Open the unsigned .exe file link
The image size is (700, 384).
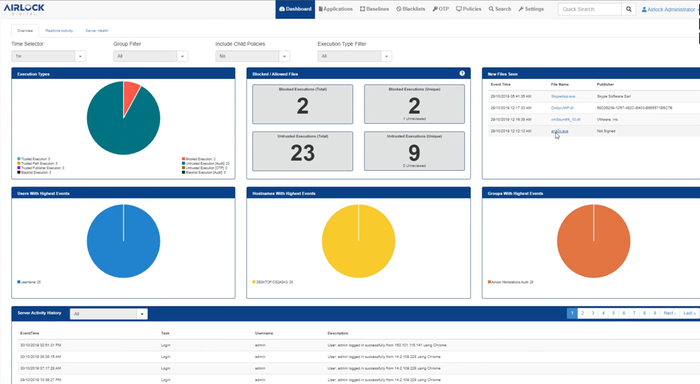pos(559,131)
